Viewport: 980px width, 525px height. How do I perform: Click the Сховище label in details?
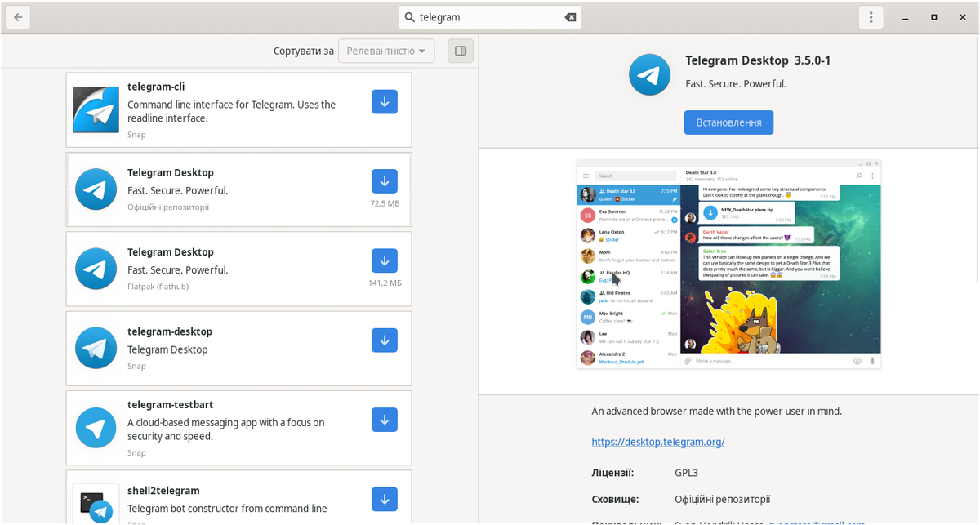coord(615,499)
